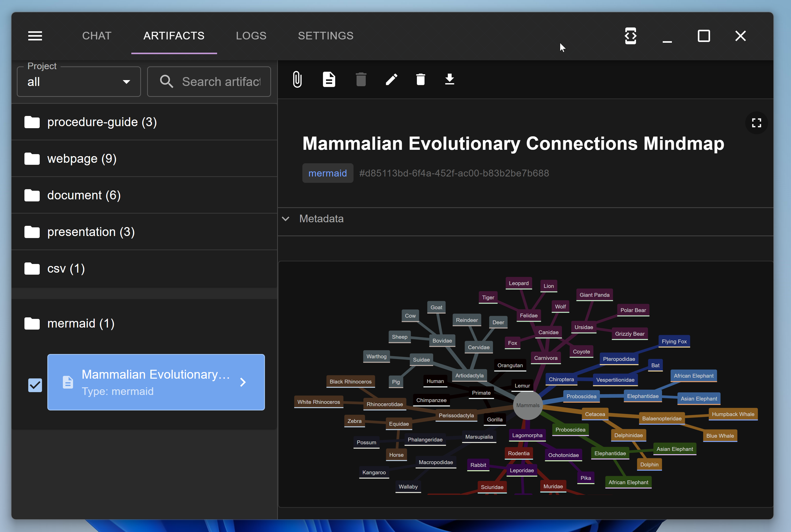Collapse the mermaid (1) folder
This screenshot has height=532, width=791.
tap(144, 323)
